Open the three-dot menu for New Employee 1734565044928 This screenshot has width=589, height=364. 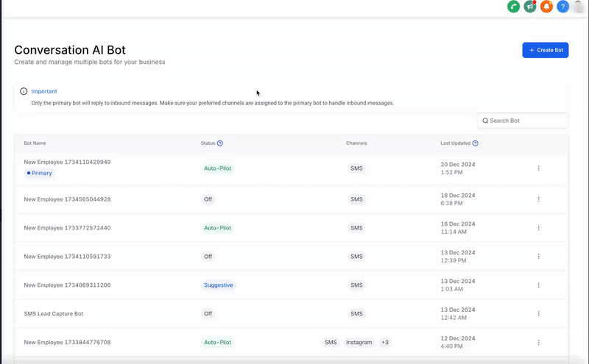pyautogui.click(x=538, y=199)
